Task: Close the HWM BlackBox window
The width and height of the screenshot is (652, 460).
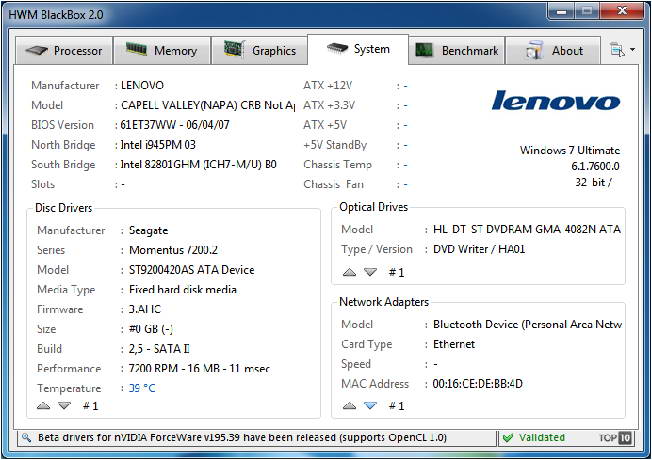Action: (622, 11)
